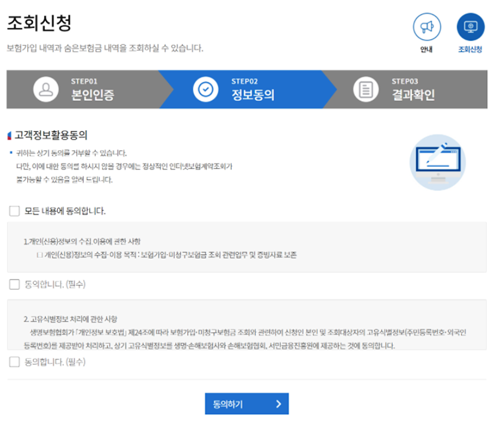
Task: Click the arrow chevron on 동의하기 button
Action: coord(278,404)
